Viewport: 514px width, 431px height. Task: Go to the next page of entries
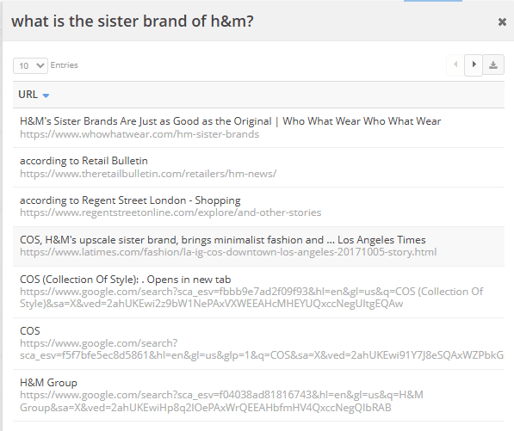click(x=474, y=65)
